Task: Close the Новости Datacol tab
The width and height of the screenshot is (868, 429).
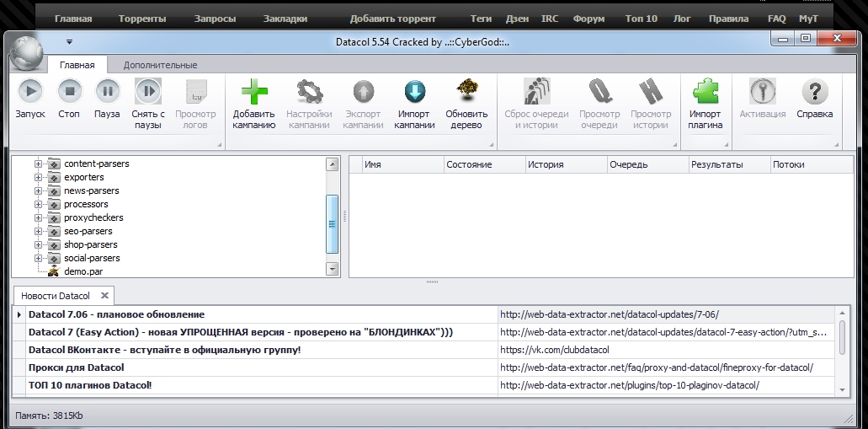Action: coord(104,296)
